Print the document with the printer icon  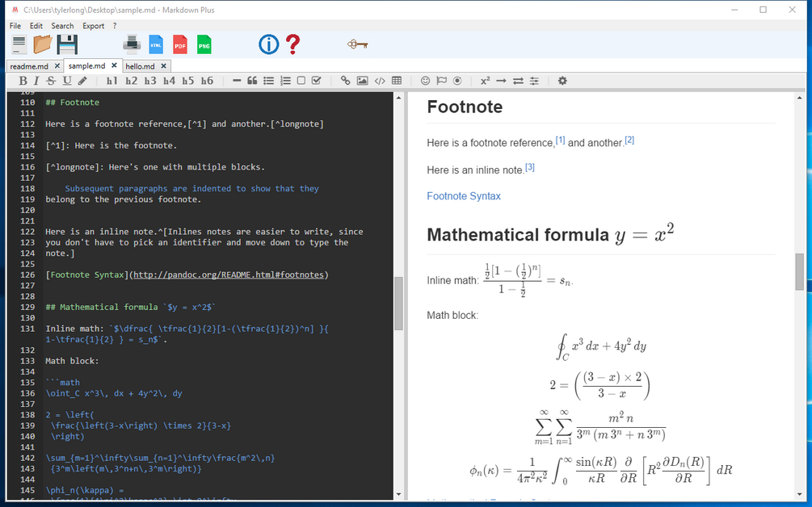click(x=132, y=44)
